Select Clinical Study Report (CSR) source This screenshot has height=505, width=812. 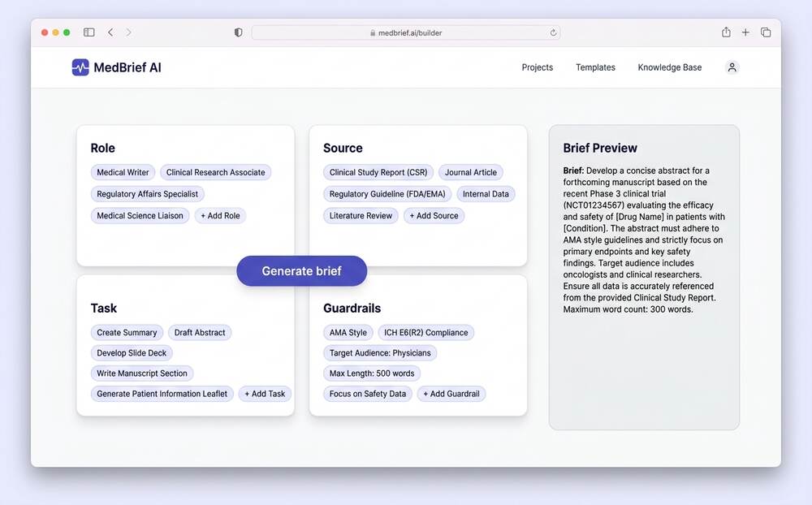pyautogui.click(x=378, y=172)
